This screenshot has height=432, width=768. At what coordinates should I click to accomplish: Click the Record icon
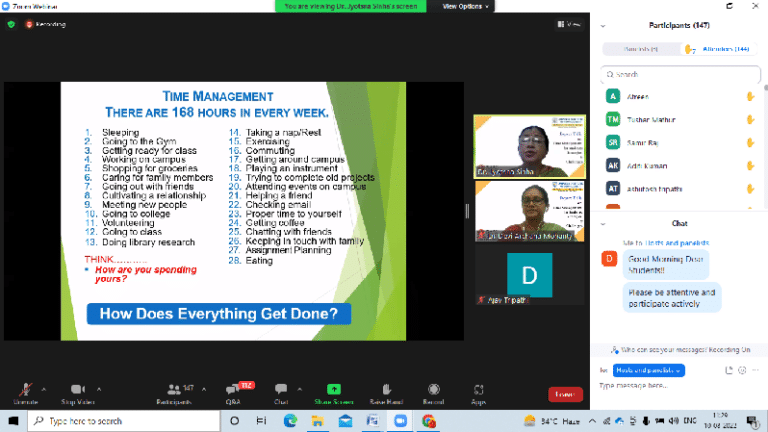[x=433, y=389]
